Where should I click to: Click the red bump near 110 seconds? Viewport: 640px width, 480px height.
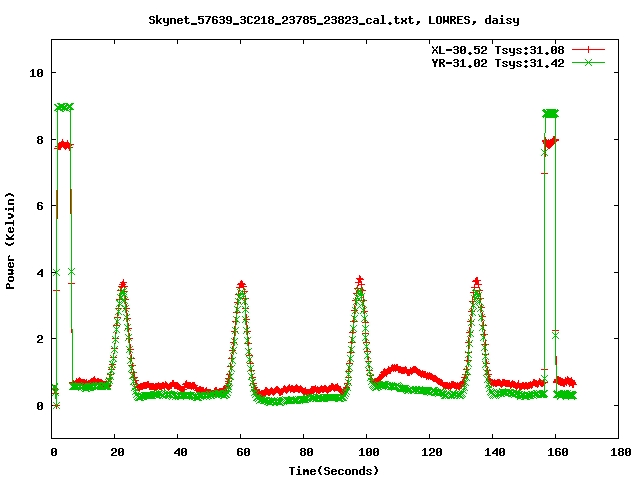(x=404, y=371)
